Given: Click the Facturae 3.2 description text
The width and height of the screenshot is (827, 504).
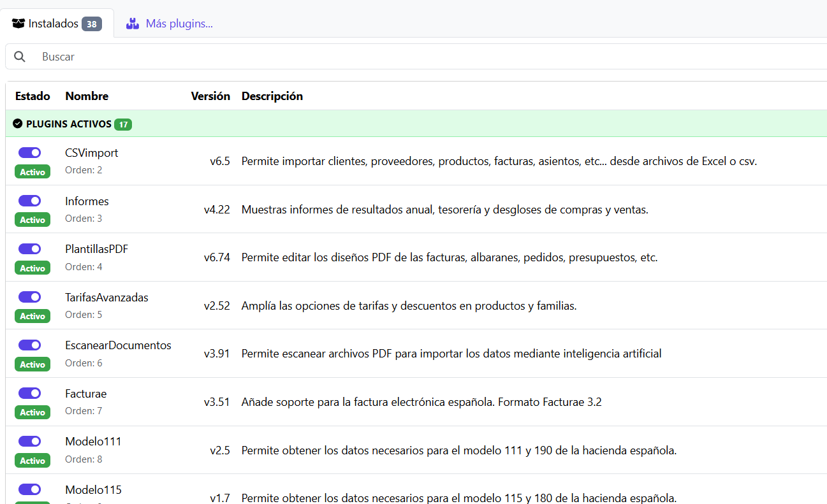Looking at the screenshot, I should pyautogui.click(x=421, y=402).
